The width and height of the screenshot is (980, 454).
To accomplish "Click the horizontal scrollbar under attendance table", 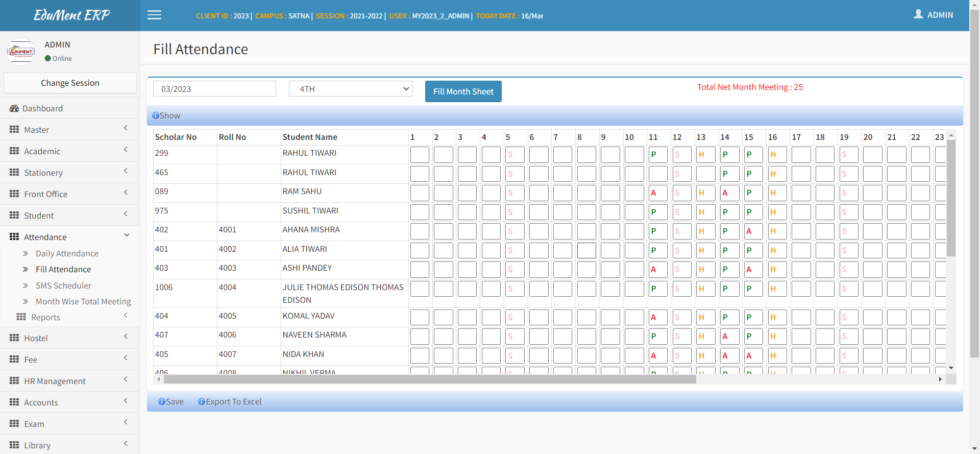I will pos(429,379).
